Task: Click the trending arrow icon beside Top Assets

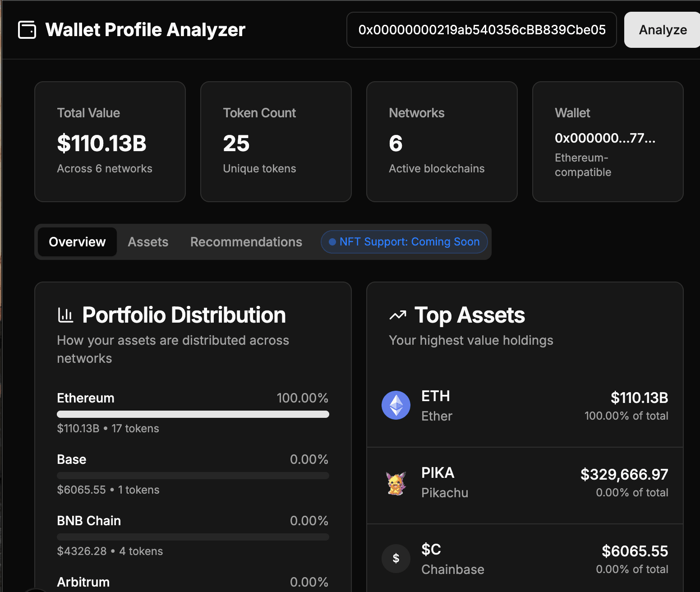Action: tap(397, 315)
